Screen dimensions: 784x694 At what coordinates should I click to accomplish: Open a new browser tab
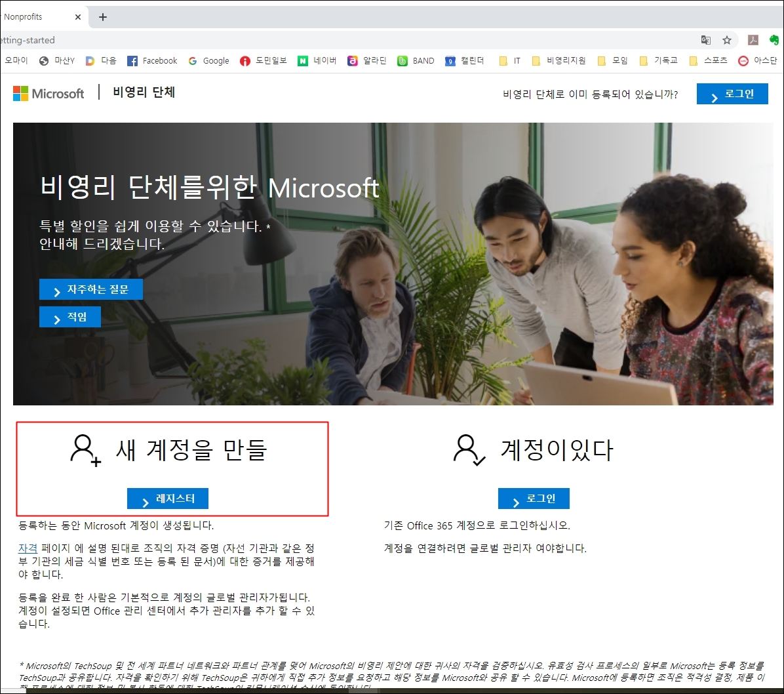click(x=103, y=17)
